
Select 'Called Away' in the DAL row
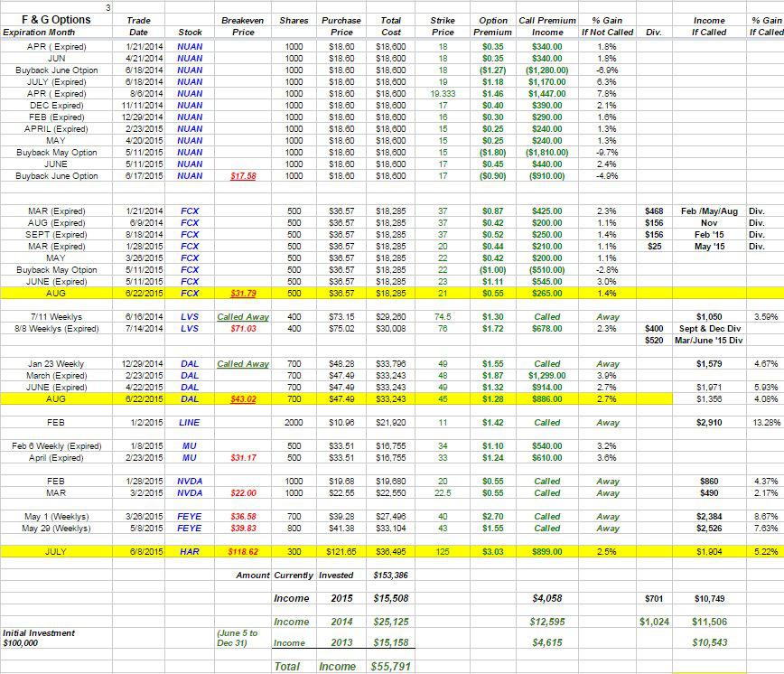(243, 364)
